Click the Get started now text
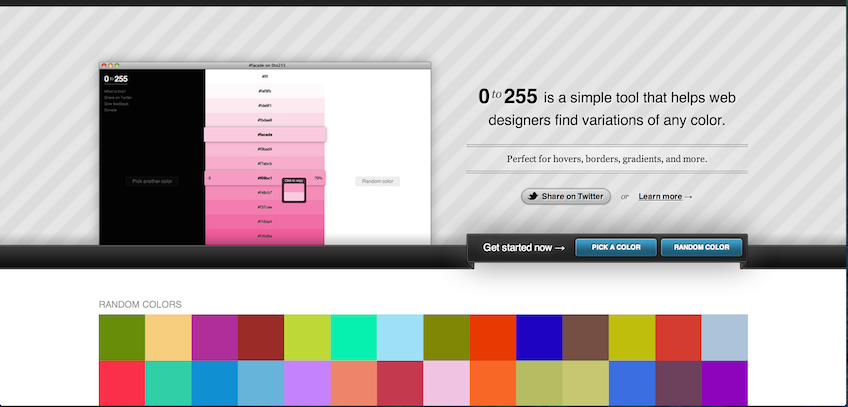The width and height of the screenshot is (848, 407). point(523,247)
